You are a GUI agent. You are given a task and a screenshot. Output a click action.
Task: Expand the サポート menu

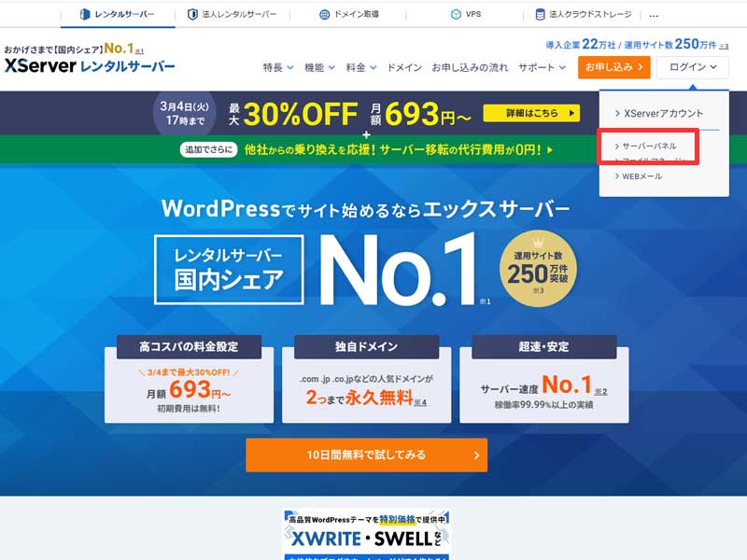pyautogui.click(x=543, y=67)
